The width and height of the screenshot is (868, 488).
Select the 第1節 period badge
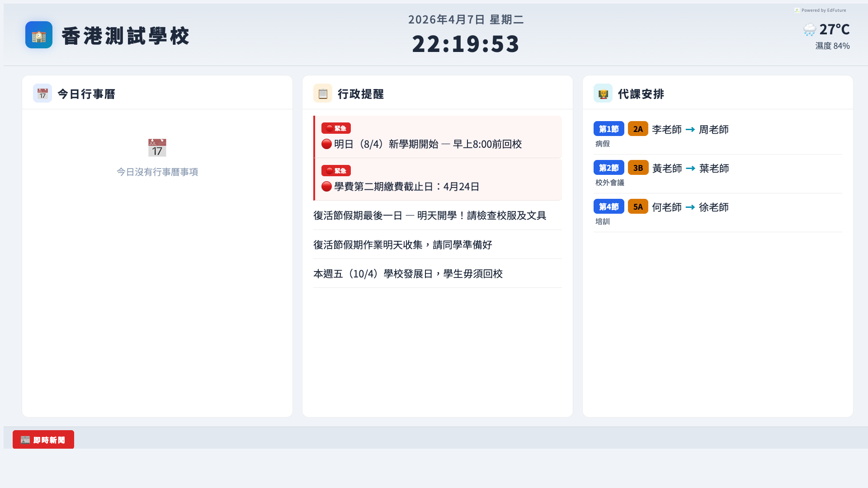click(609, 129)
